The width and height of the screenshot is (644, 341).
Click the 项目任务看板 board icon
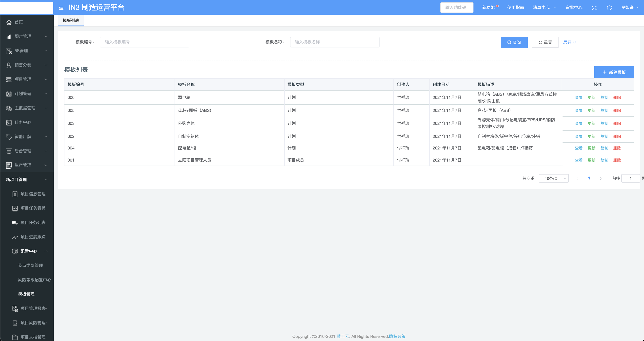click(x=15, y=208)
